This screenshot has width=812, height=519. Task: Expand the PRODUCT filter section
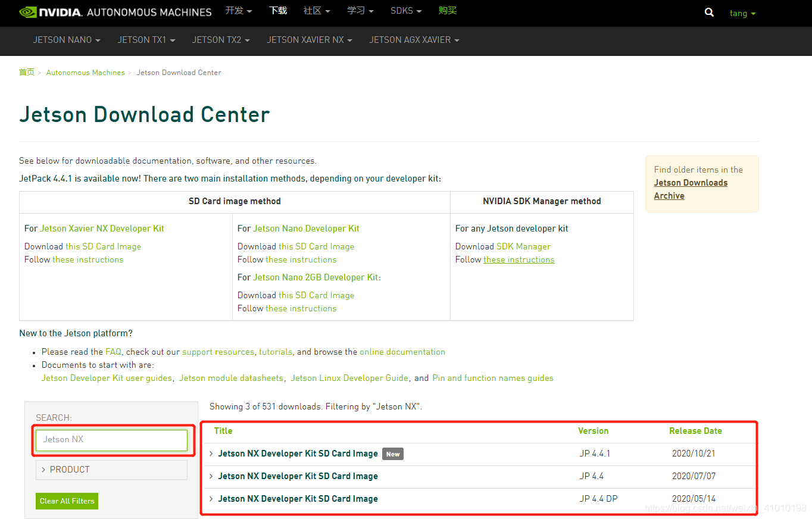[111, 470]
